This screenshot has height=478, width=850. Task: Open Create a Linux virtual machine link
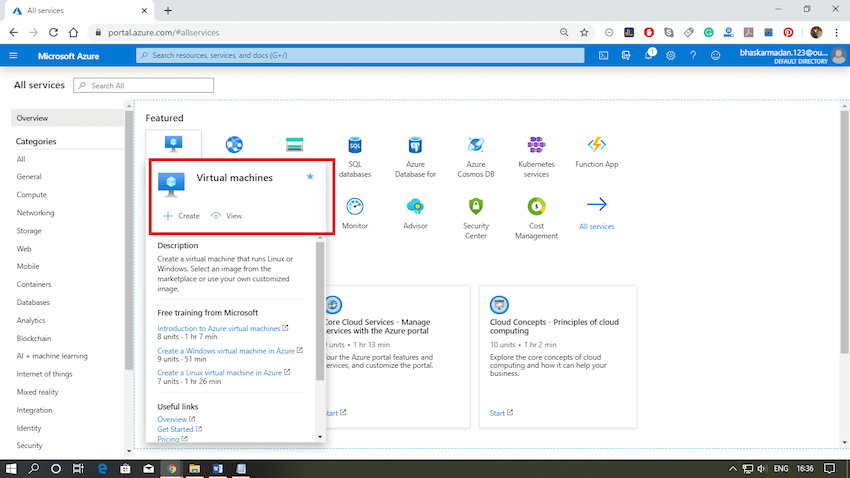click(220, 373)
